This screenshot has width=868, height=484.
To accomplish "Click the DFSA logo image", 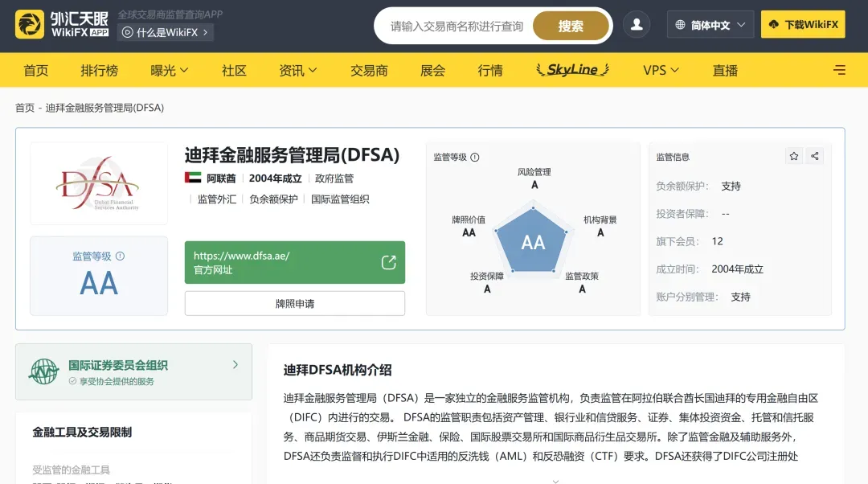I will point(99,183).
